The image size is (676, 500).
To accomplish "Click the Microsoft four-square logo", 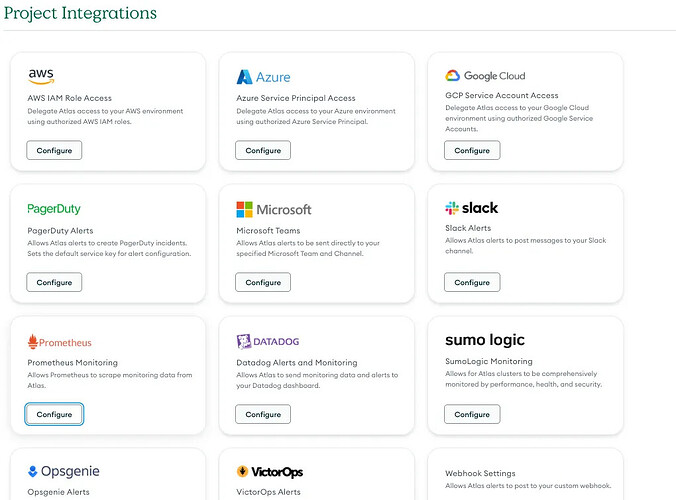I will (x=244, y=209).
